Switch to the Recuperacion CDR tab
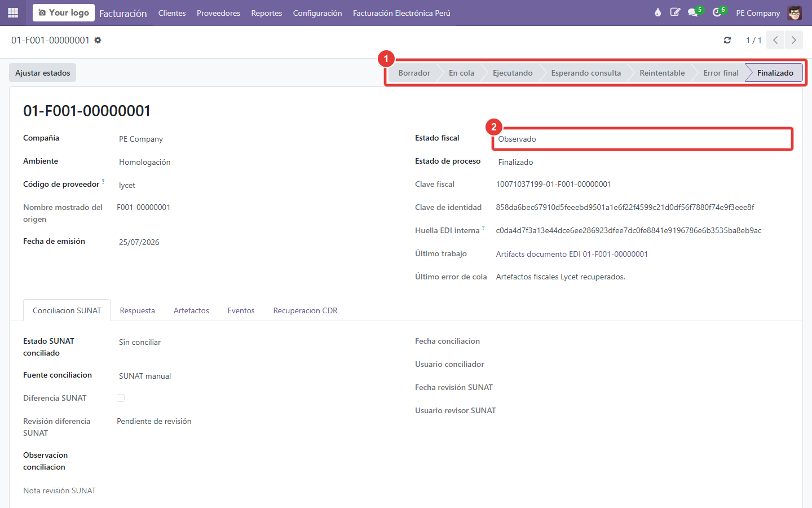812x508 pixels. click(305, 310)
